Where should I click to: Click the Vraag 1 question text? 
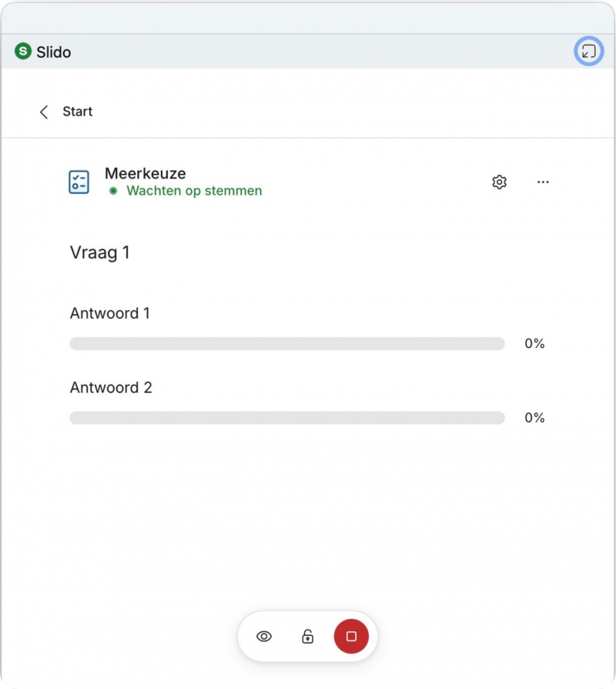click(99, 252)
